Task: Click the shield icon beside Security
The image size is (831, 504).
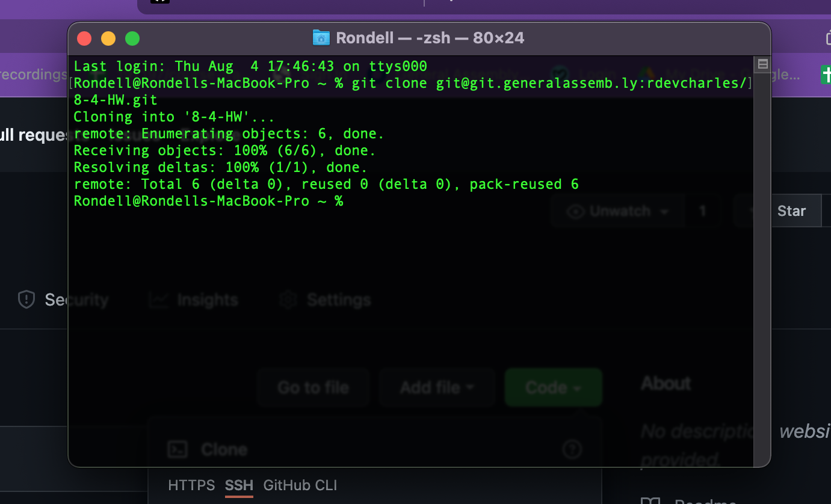Action: (x=26, y=299)
